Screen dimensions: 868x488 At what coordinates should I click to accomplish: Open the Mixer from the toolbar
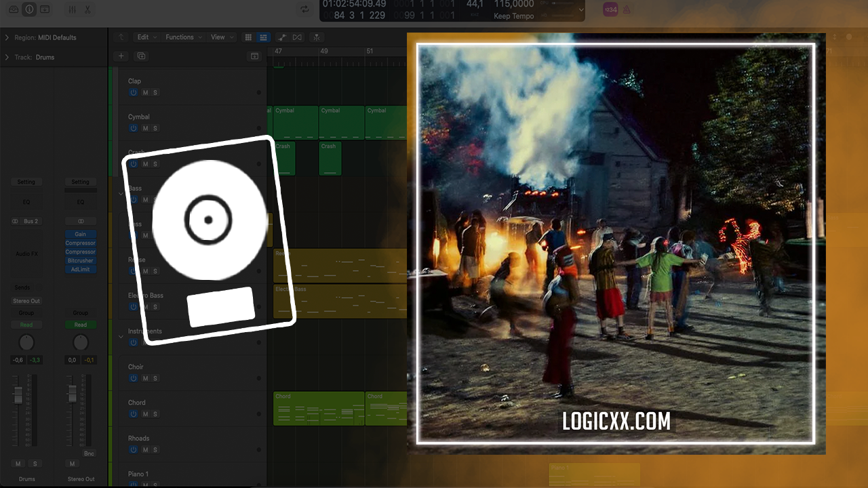(72, 9)
